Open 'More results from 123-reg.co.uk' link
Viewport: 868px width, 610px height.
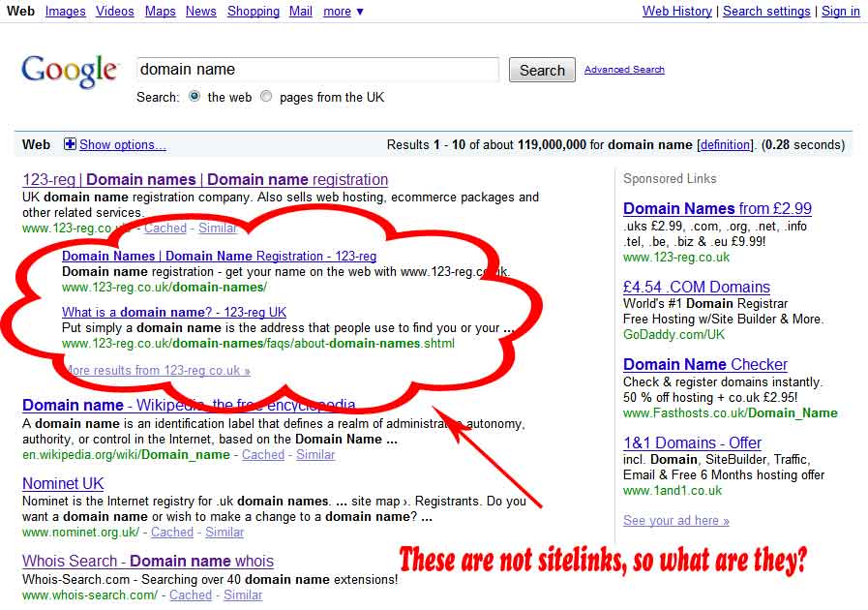coord(158,370)
